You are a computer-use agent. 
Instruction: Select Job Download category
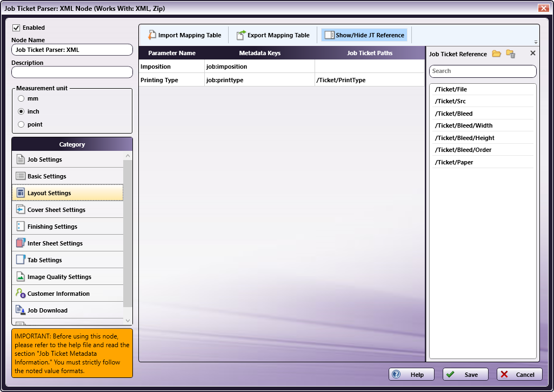68,310
